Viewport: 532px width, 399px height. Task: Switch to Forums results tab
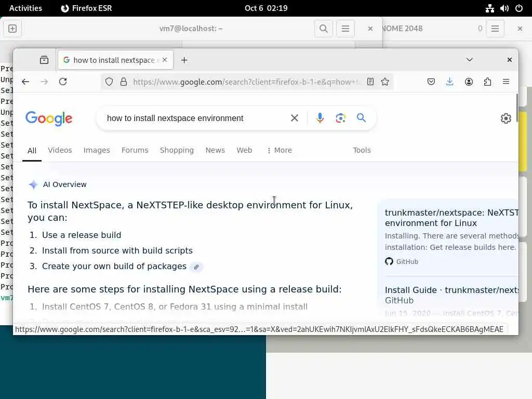tap(135, 150)
